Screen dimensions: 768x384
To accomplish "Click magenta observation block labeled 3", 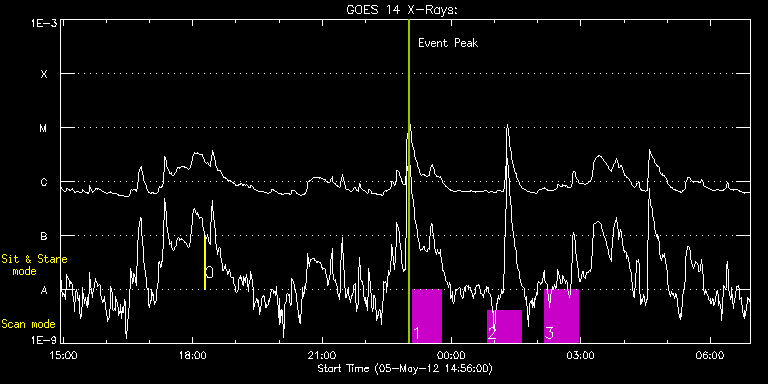I will [x=561, y=316].
